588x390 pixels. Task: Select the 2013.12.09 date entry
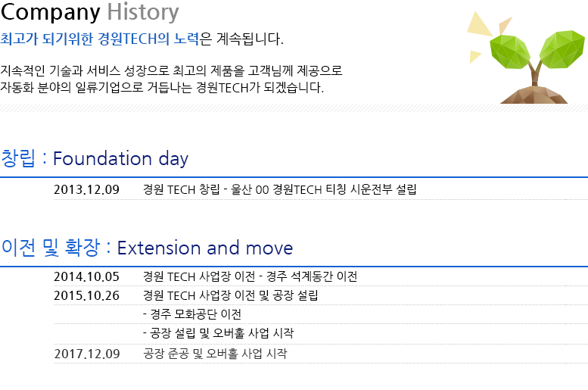pyautogui.click(x=86, y=189)
